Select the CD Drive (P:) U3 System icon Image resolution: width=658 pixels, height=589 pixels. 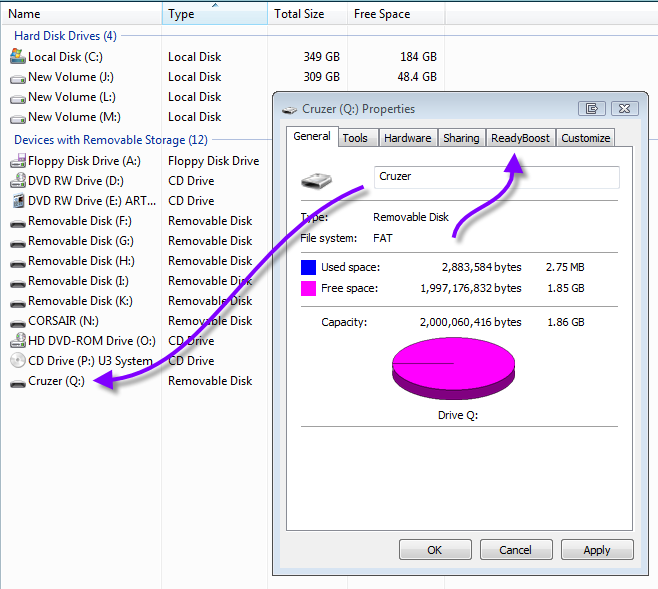(17, 361)
